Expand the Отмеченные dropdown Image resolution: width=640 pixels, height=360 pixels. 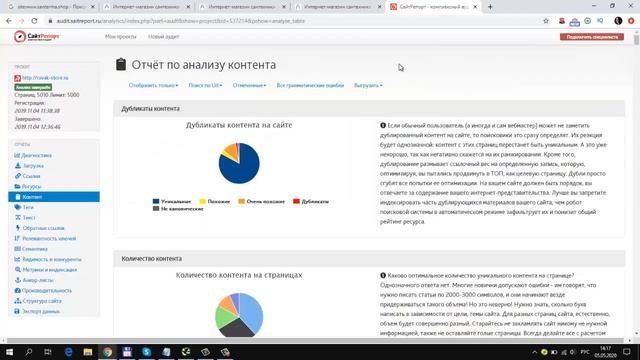[x=249, y=85]
